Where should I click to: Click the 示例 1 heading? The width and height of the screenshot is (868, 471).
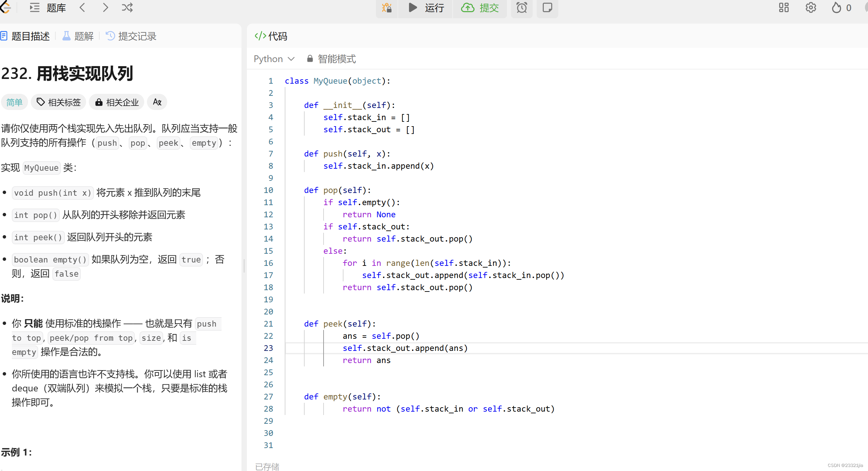[17, 452]
